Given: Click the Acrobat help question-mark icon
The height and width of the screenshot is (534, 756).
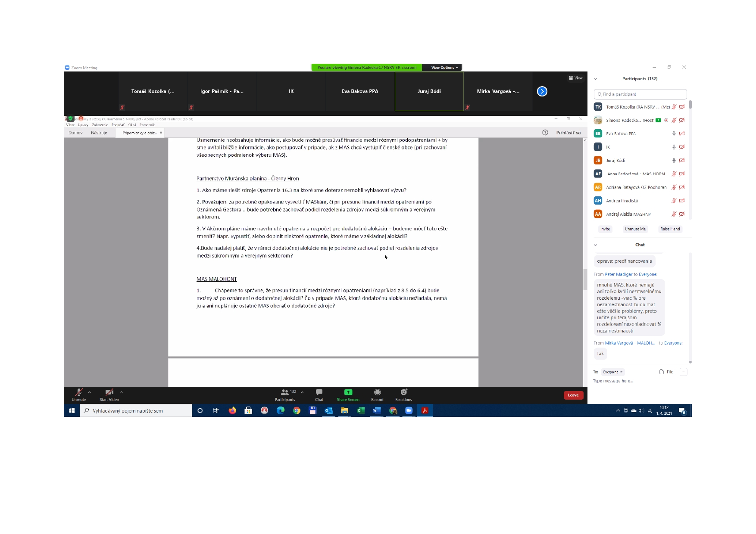Looking at the screenshot, I should [x=545, y=133].
